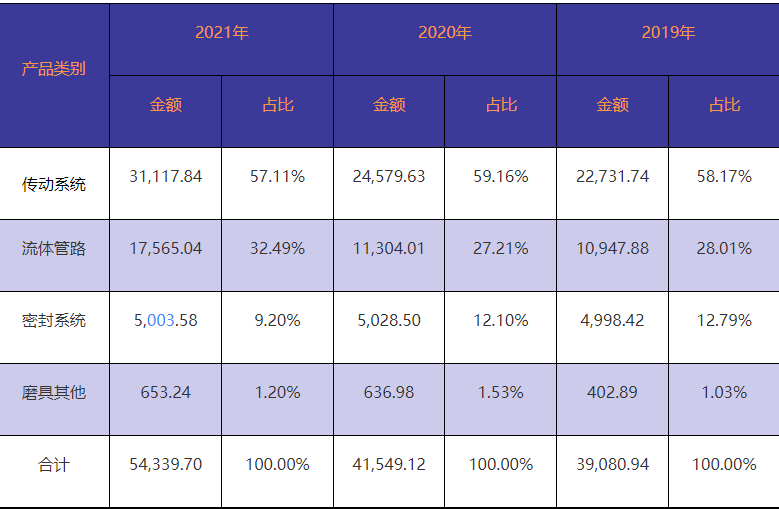This screenshot has width=779, height=509.
Task: Click the 金额 subheader under 2020年
Action: coord(389,105)
